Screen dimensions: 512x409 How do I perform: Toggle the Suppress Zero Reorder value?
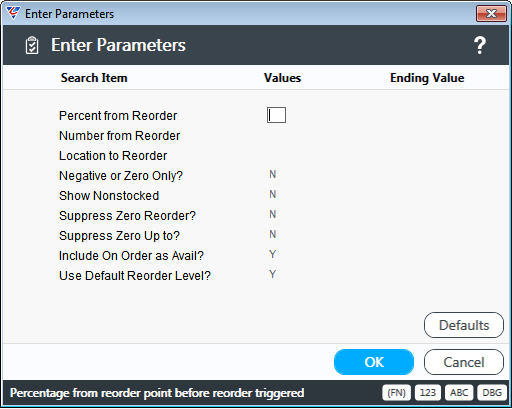coord(273,214)
